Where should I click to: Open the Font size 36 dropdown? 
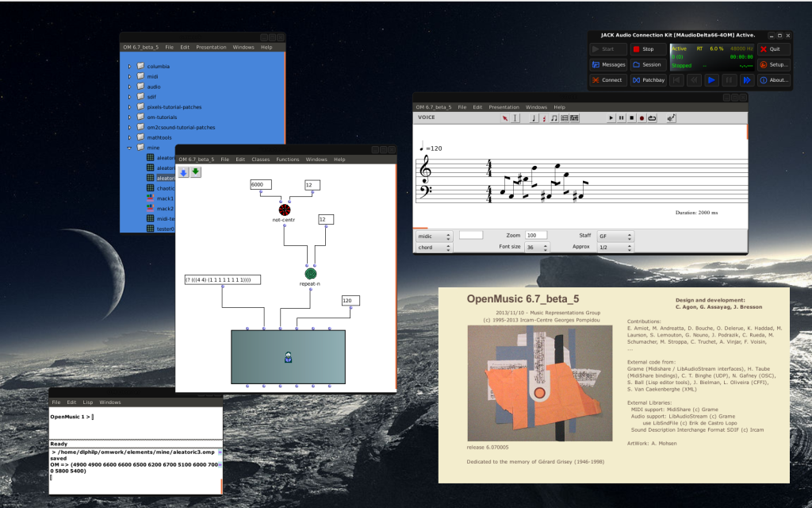[537, 248]
